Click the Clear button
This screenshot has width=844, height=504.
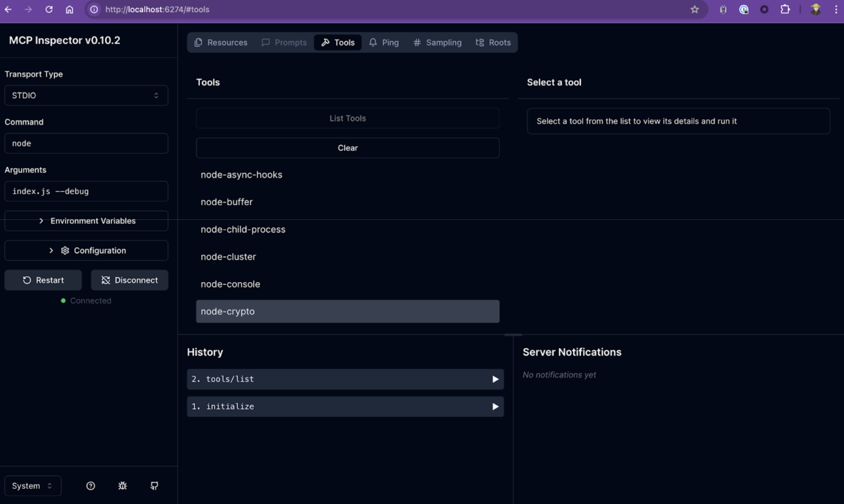pyautogui.click(x=347, y=148)
